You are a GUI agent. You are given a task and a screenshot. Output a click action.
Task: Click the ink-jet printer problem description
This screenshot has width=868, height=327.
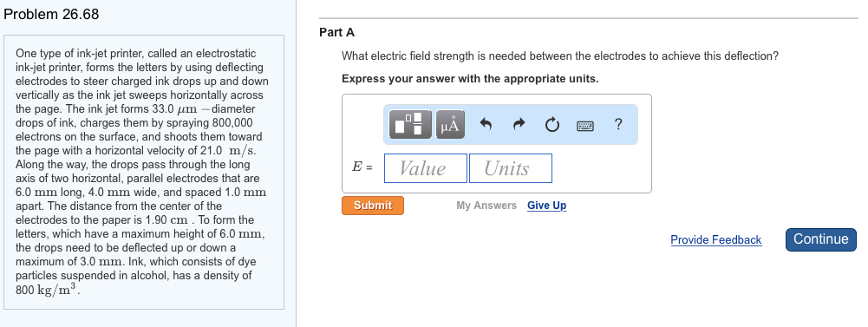point(141,172)
